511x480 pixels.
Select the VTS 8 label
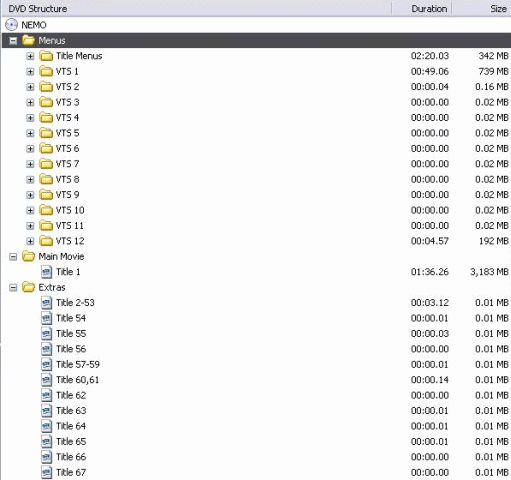[67, 179]
